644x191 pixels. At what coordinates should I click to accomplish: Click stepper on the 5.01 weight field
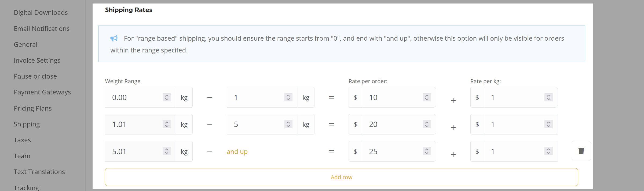167,151
